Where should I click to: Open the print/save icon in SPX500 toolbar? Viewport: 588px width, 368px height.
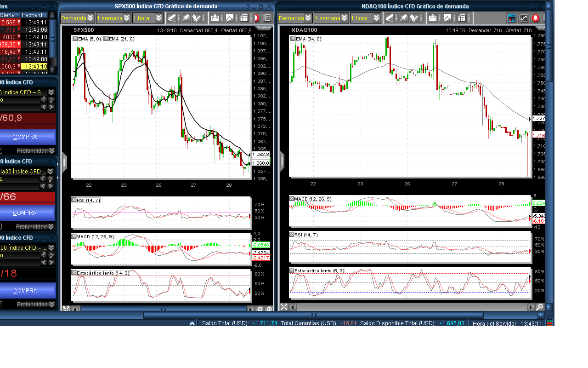coord(215,18)
